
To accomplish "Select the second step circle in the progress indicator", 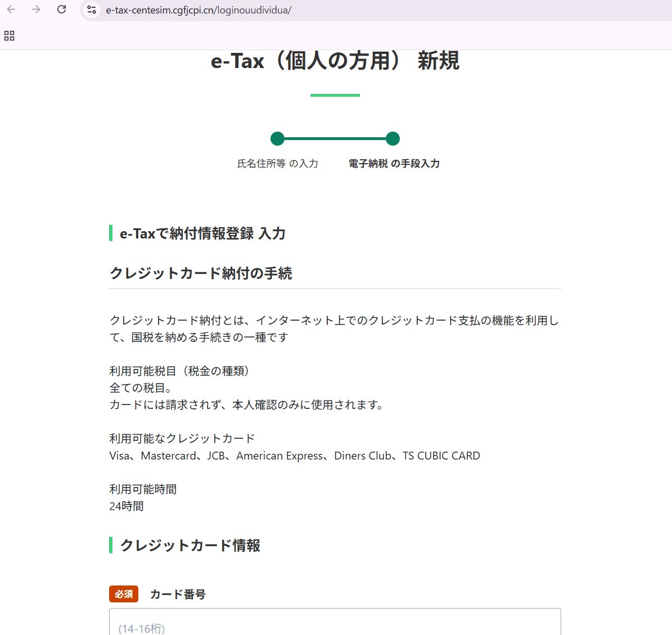I will (393, 138).
